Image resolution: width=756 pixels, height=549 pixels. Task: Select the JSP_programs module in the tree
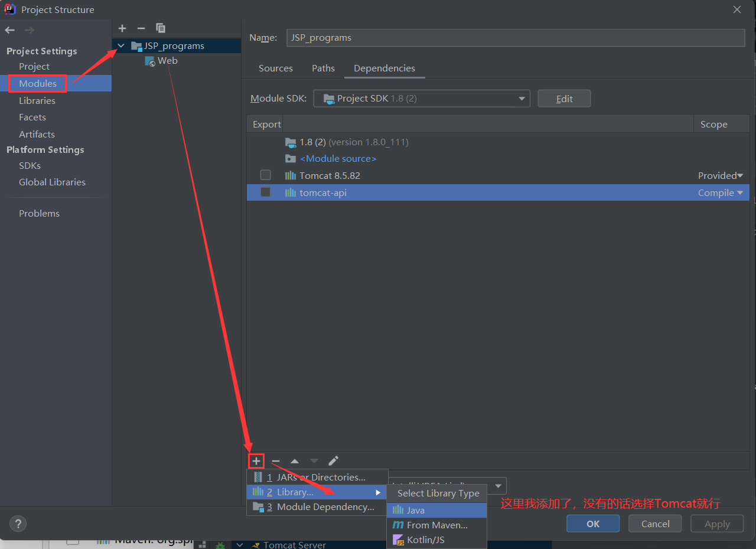point(174,46)
